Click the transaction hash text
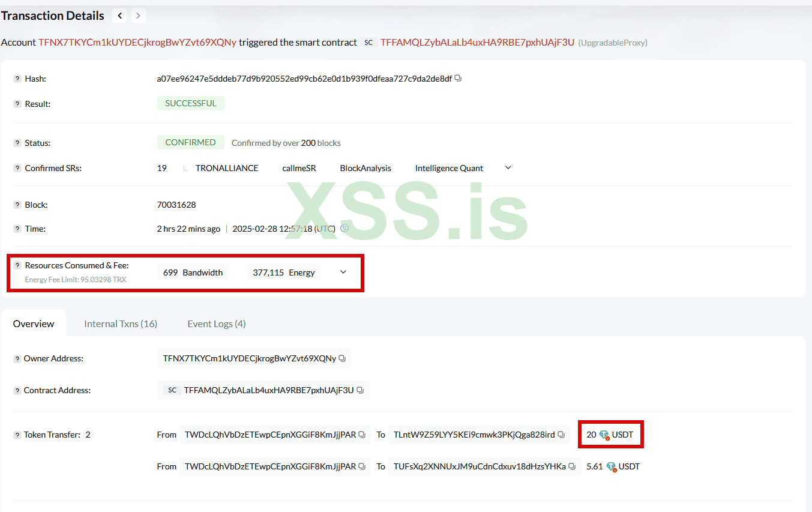Image resolution: width=812 pixels, height=512 pixels. point(304,79)
